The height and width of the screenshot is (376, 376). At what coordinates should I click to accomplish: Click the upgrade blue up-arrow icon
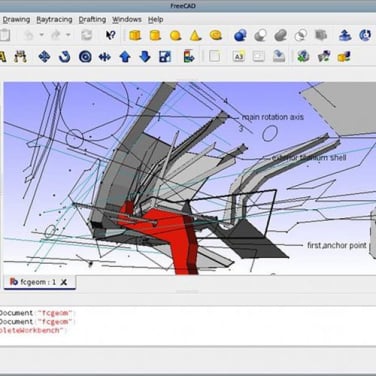[125, 57]
